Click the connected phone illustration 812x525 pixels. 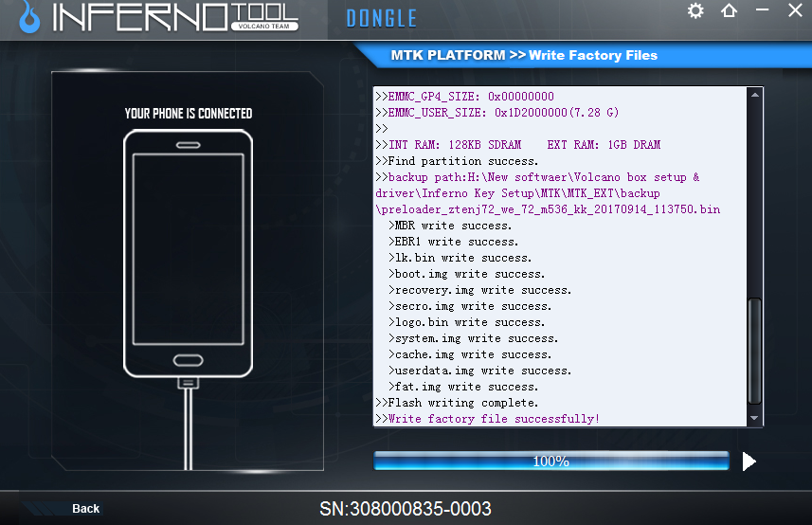pos(188,253)
